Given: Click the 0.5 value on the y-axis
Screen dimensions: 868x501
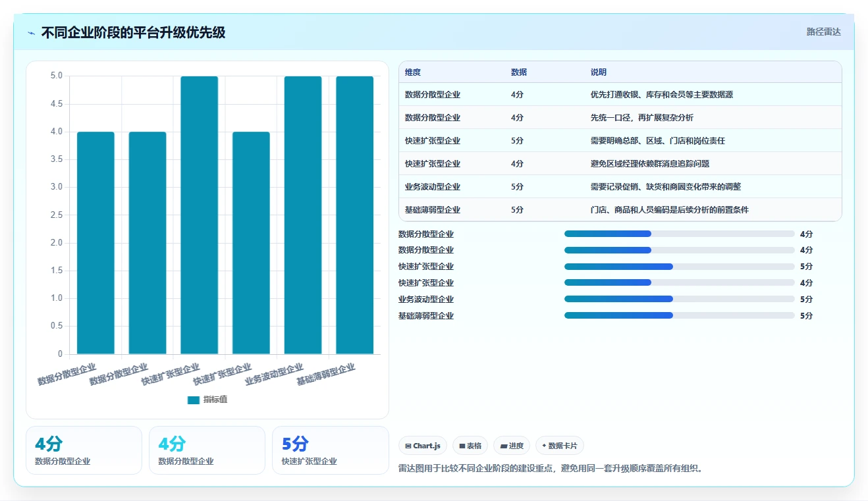Looking at the screenshot, I should (x=57, y=326).
